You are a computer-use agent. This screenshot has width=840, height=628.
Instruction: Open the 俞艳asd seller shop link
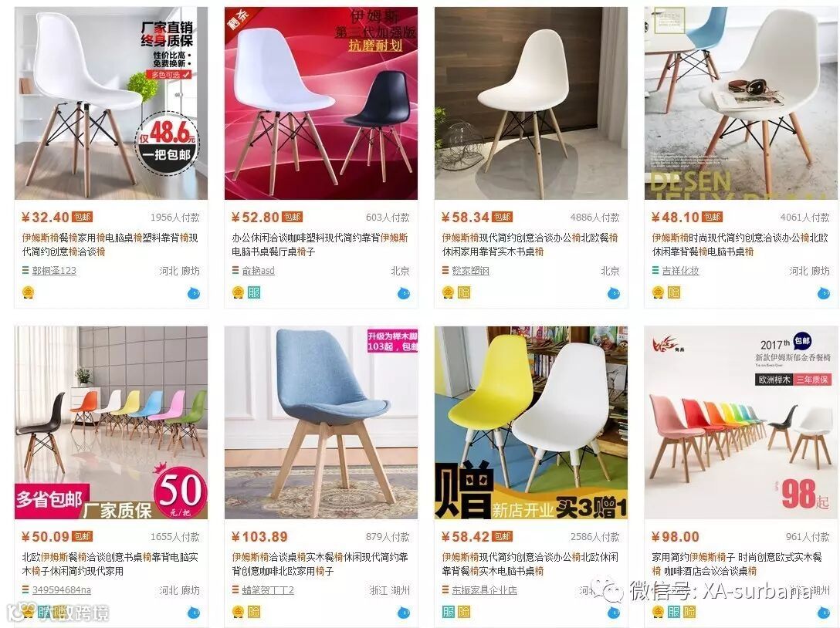(x=258, y=270)
